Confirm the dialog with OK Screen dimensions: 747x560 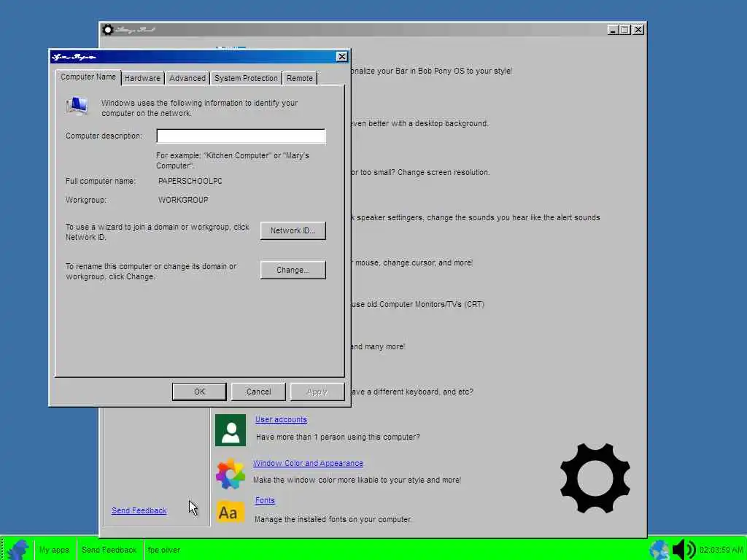[x=199, y=392]
